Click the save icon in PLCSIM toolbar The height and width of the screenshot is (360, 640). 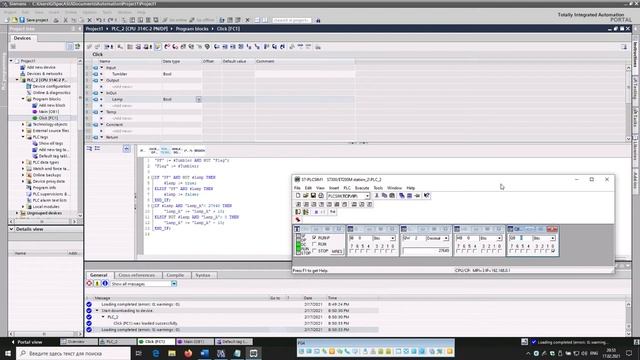313,196
